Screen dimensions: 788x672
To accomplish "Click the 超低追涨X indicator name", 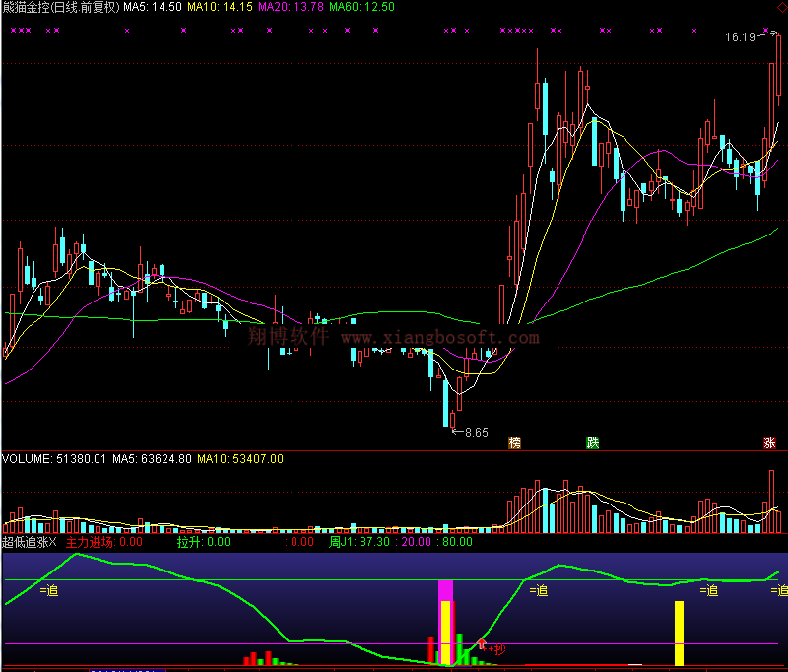I will click(x=30, y=542).
